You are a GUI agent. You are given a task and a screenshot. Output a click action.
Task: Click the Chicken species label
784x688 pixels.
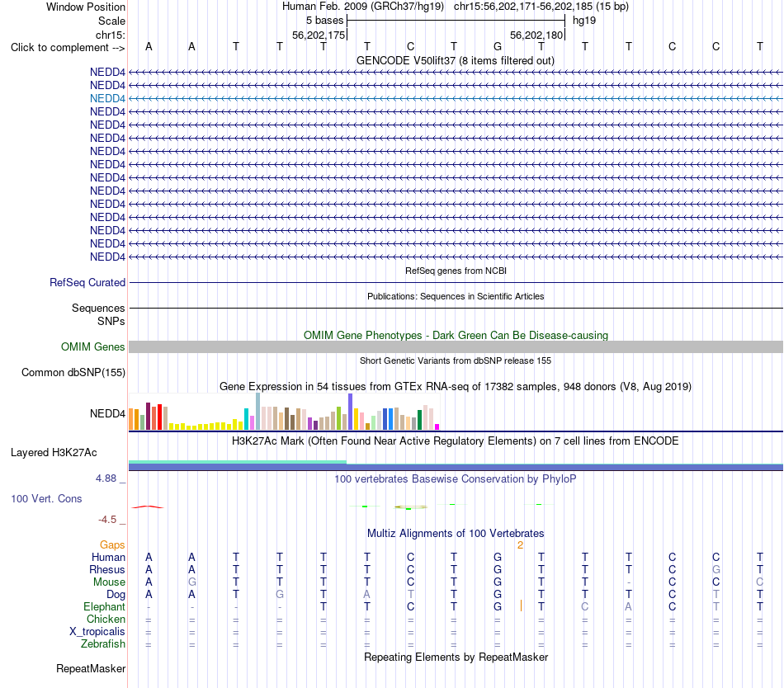tap(106, 619)
